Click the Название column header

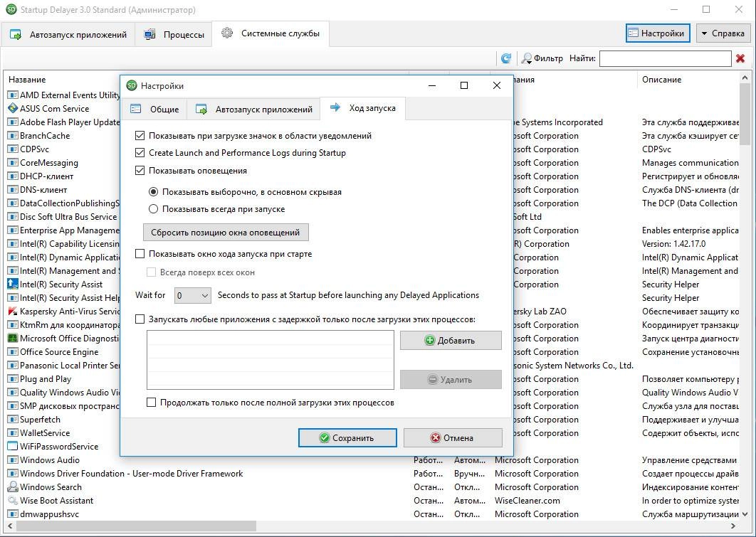27,80
